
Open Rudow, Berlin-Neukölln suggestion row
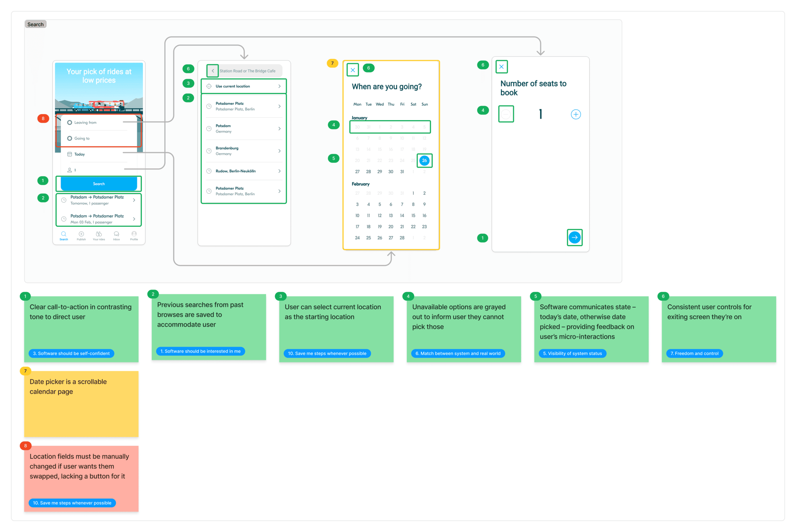243,171
